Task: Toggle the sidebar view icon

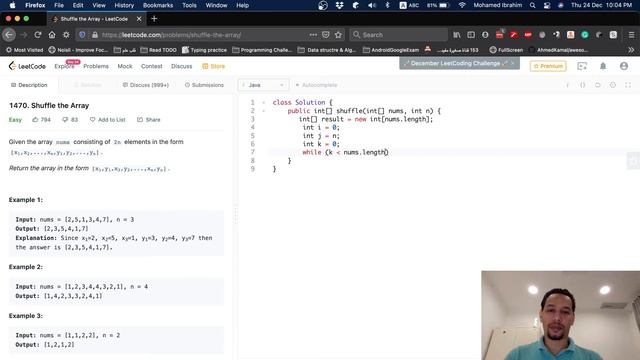Action: point(471,35)
